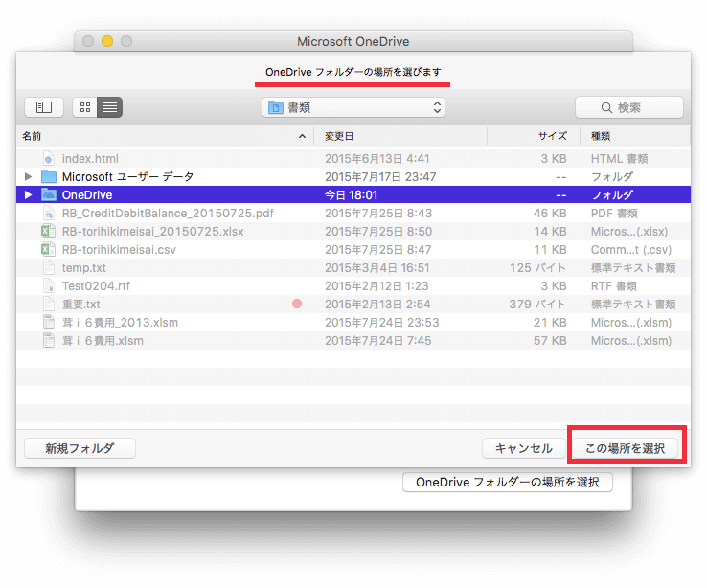707x588 pixels.
Task: Select RB-torihikimeisai_20150725.xlsx file name
Action: coord(153,231)
